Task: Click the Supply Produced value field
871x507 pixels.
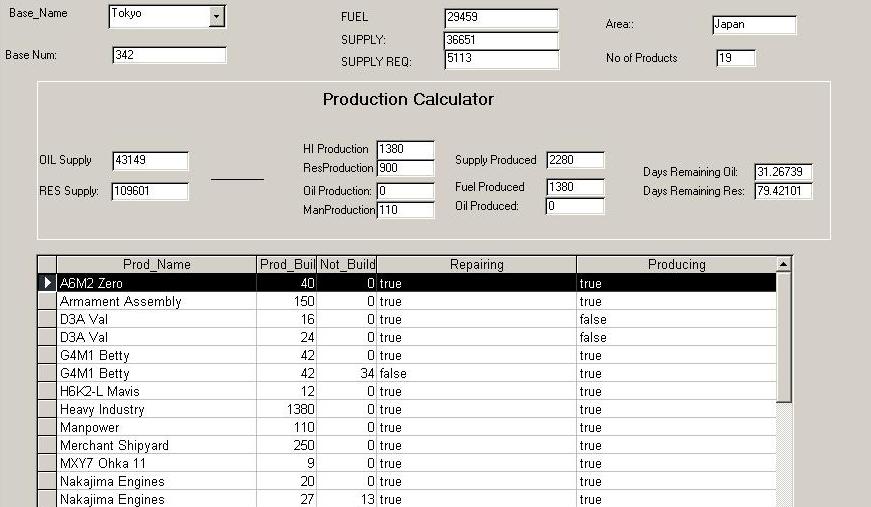Action: pos(575,160)
